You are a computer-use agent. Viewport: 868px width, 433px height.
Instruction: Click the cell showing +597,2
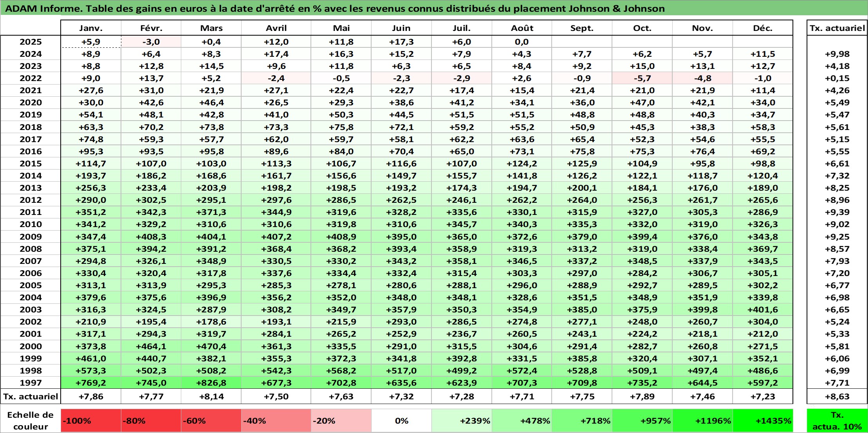click(763, 383)
